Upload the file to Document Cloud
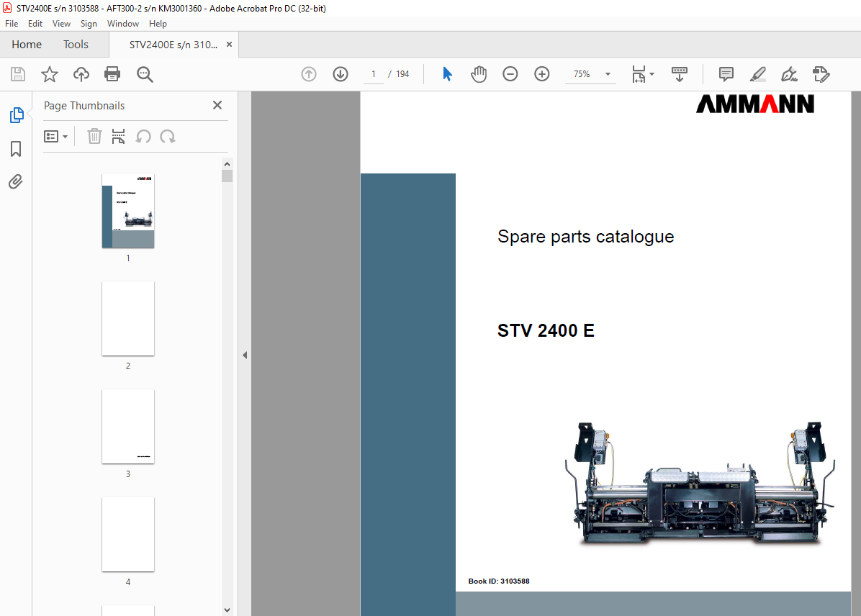The image size is (861, 616). [x=81, y=74]
